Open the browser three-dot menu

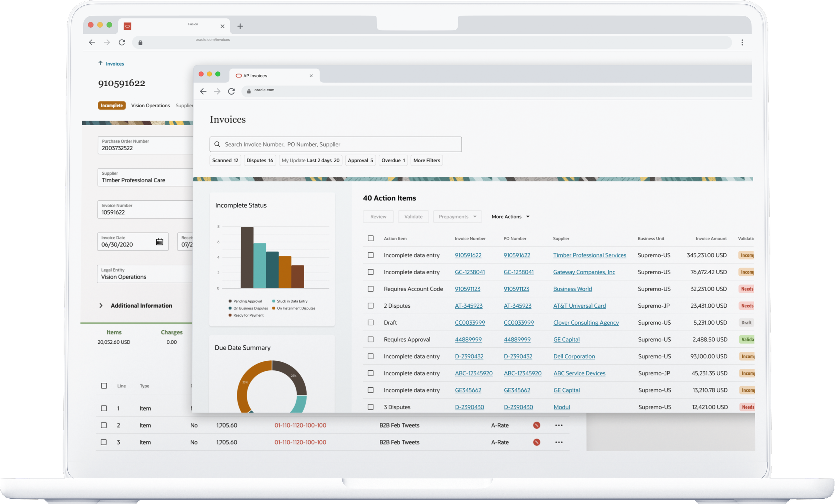click(742, 42)
